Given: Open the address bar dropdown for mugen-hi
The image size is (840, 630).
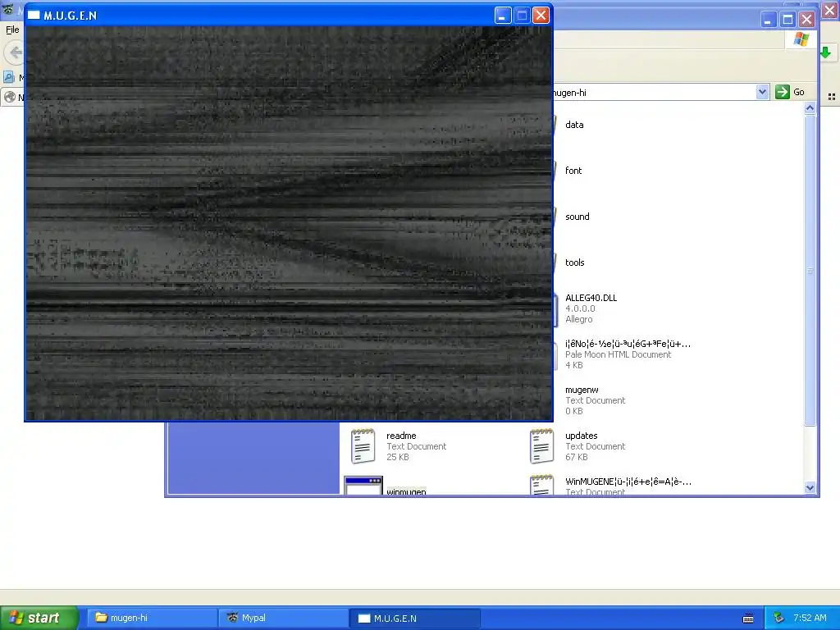Looking at the screenshot, I should (762, 92).
